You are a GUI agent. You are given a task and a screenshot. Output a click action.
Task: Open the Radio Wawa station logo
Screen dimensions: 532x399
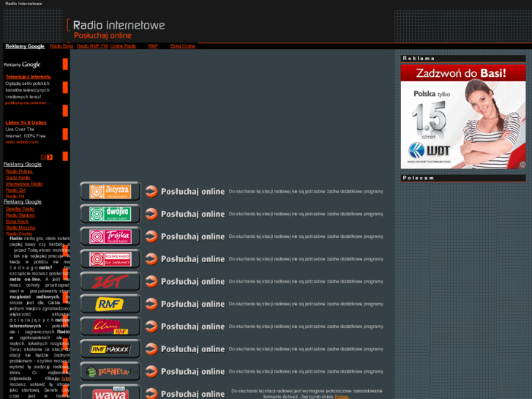click(110, 392)
